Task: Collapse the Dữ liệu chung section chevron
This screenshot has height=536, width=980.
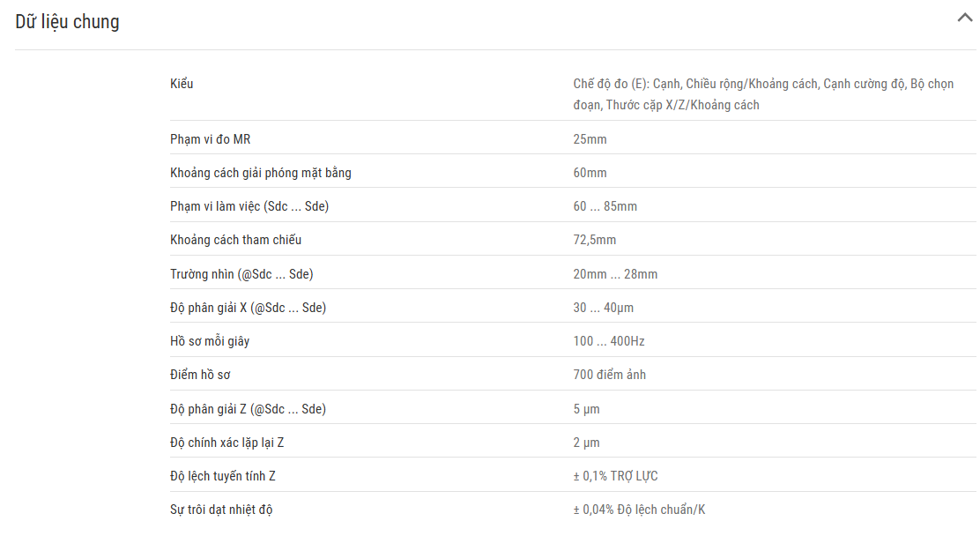Action: [964, 18]
